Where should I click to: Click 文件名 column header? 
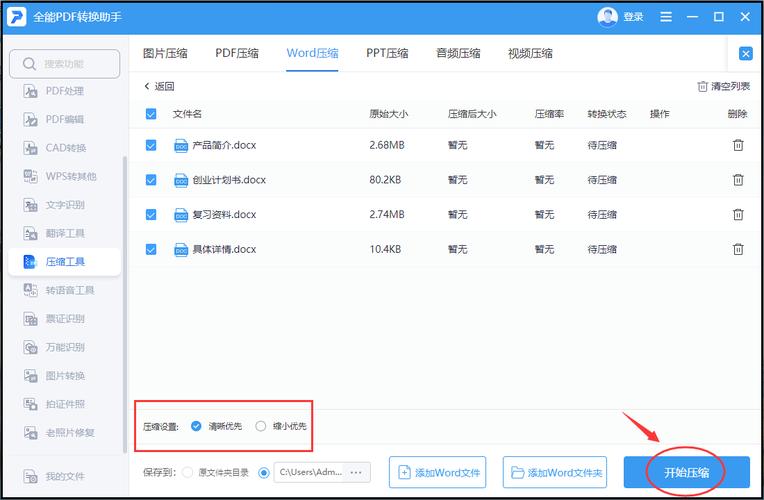[187, 114]
